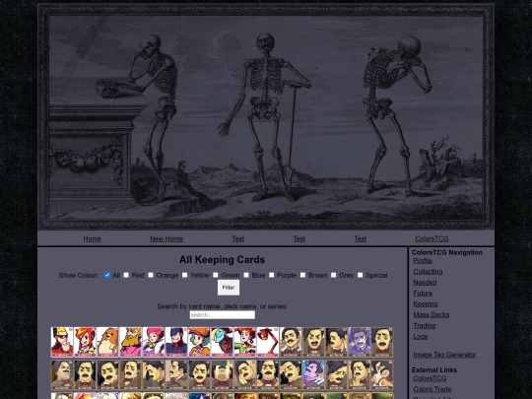
Task: Tick the Grey colour checkbox
Action: [x=334, y=275]
